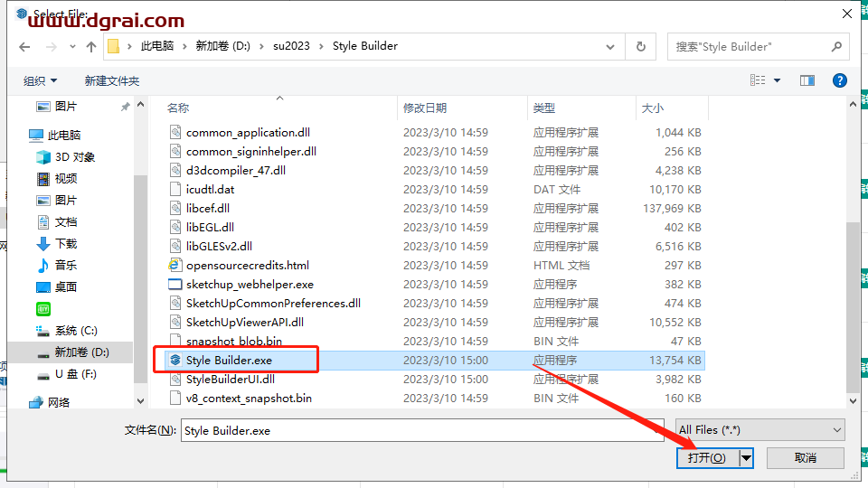This screenshot has width=868, height=488.
Task: Click the file list's scroll-up arrow
Action: click(x=853, y=105)
